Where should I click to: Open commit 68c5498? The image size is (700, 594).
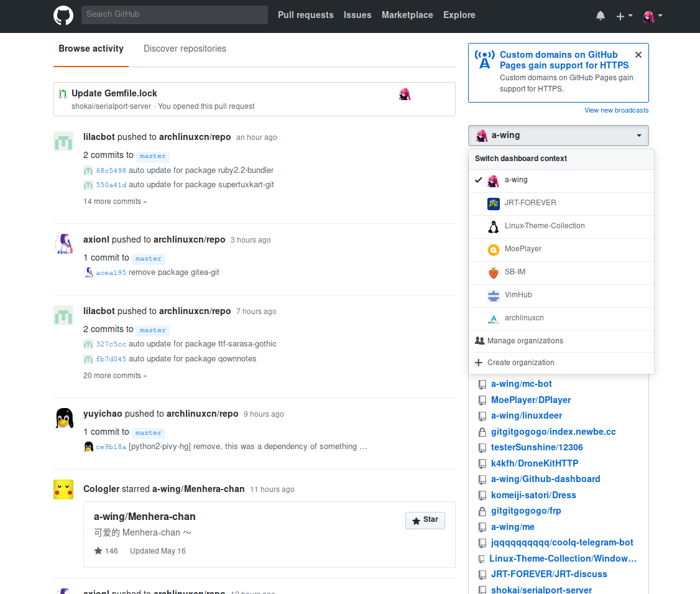pyautogui.click(x=111, y=170)
